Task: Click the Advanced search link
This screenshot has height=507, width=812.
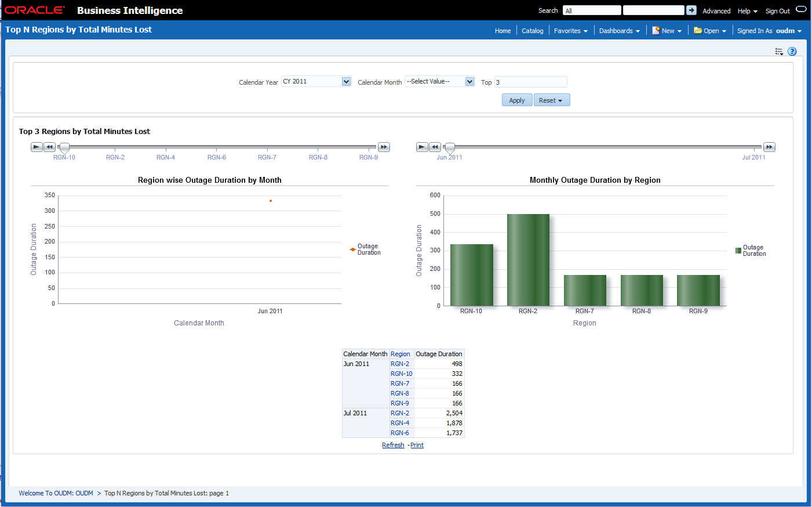Action: (716, 11)
